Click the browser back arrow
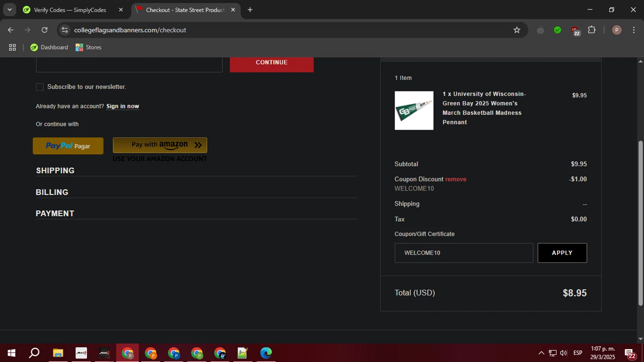Image resolution: width=644 pixels, height=362 pixels. click(11, 30)
